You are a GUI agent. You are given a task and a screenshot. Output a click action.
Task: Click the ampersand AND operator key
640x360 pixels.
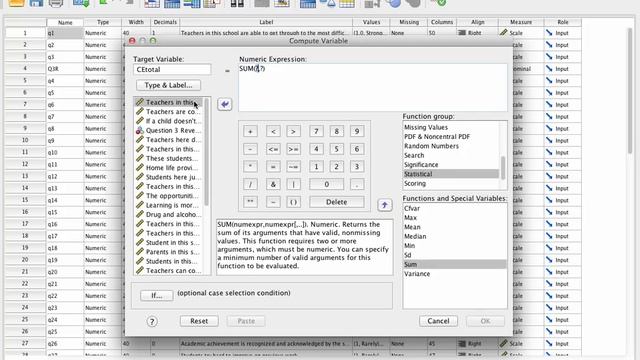[273, 184]
